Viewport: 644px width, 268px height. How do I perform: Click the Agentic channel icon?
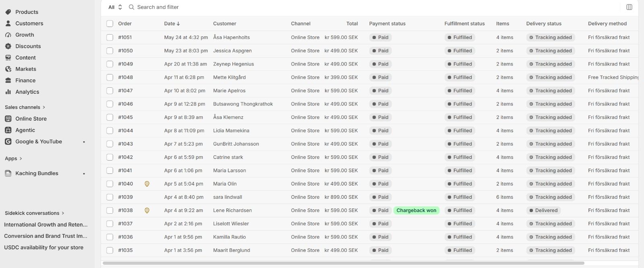8,130
